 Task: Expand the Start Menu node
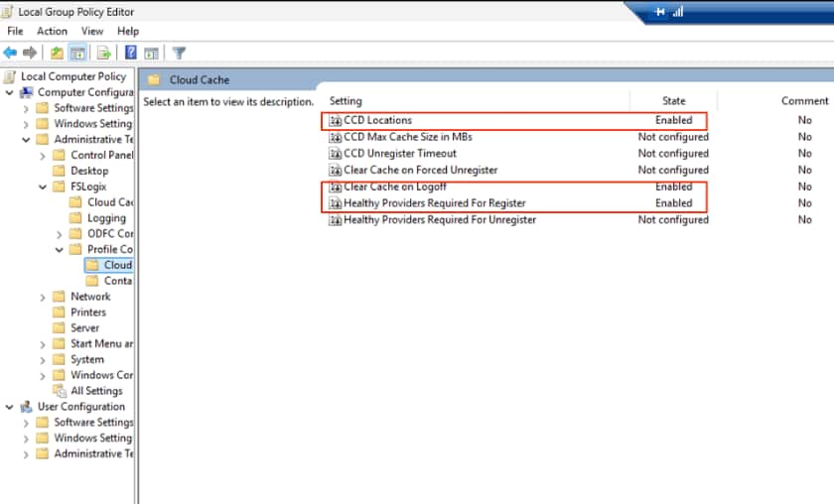point(43,344)
